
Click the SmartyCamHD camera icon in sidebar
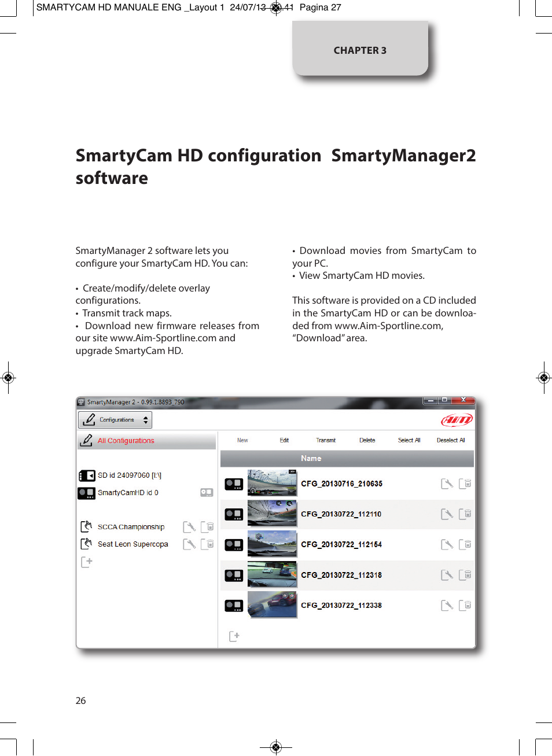point(86,493)
